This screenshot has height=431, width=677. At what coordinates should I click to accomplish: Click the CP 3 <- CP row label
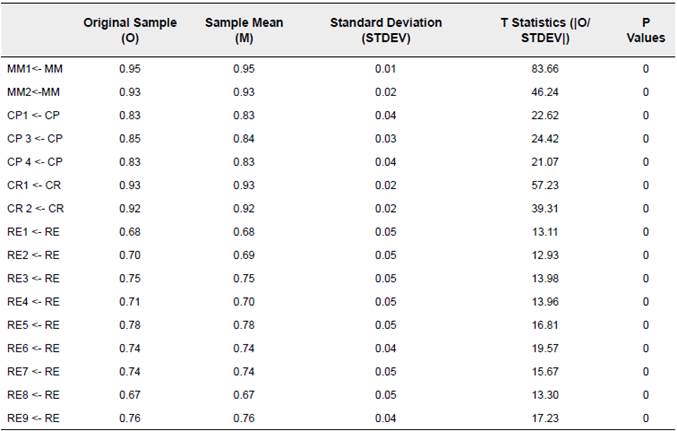pos(35,138)
